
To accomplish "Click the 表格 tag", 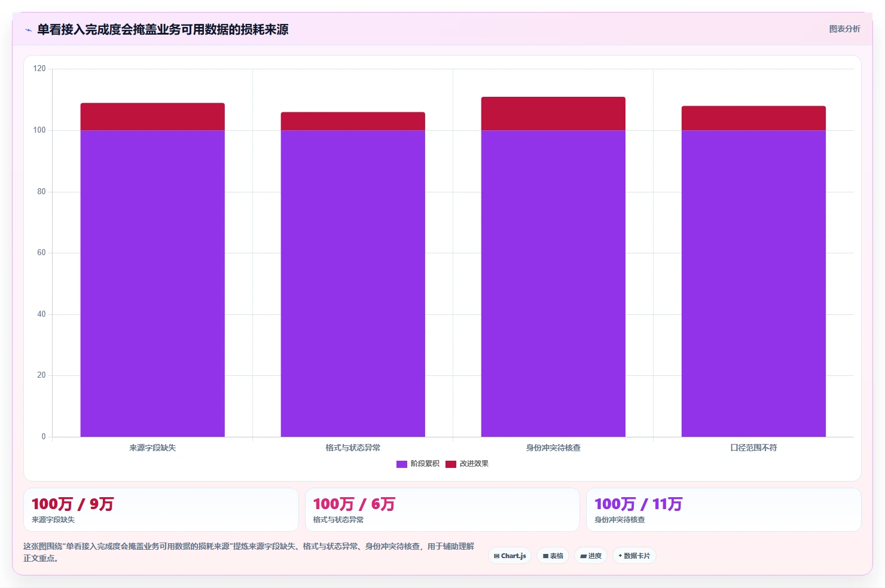I will click(553, 556).
